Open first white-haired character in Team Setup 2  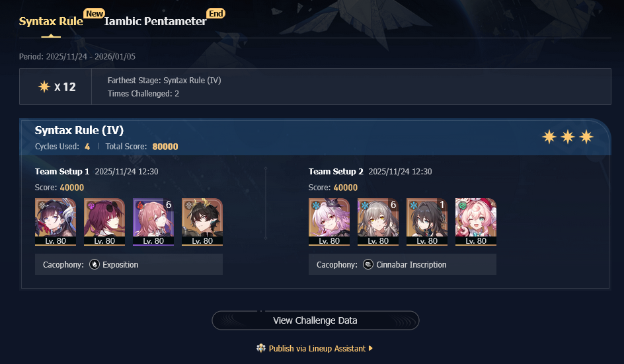(x=329, y=222)
